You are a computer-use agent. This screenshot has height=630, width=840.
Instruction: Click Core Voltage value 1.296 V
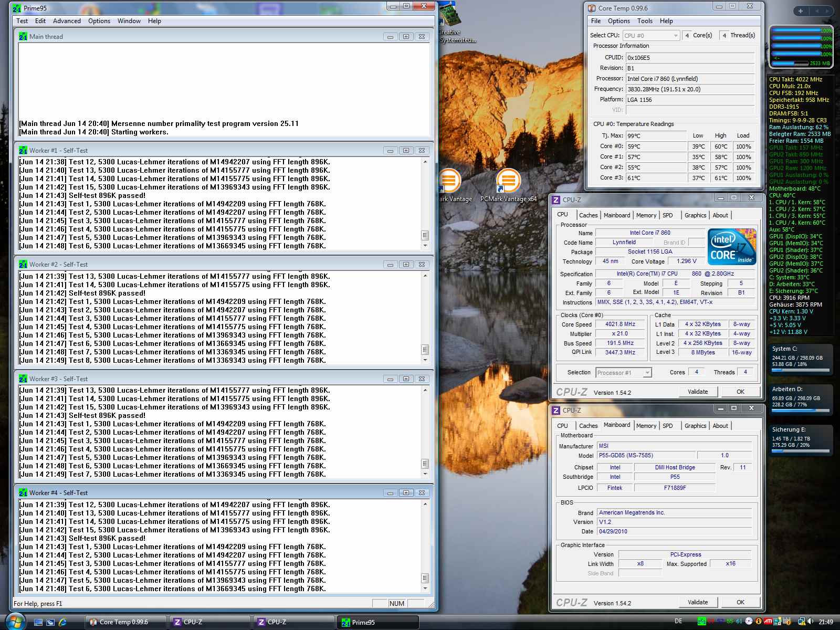tap(687, 261)
